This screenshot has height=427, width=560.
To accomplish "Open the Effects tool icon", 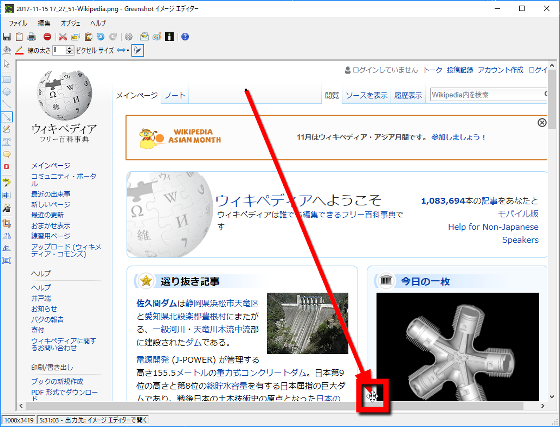I will click(7, 208).
